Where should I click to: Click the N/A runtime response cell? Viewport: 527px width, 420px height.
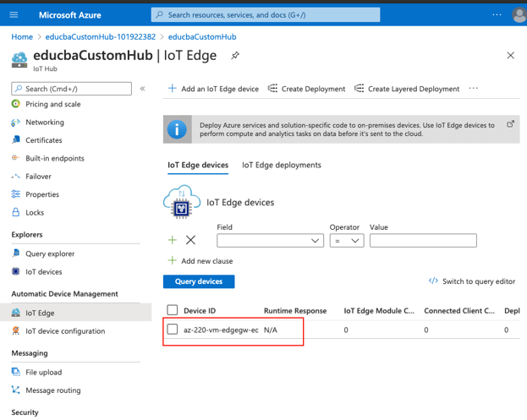pyautogui.click(x=271, y=330)
